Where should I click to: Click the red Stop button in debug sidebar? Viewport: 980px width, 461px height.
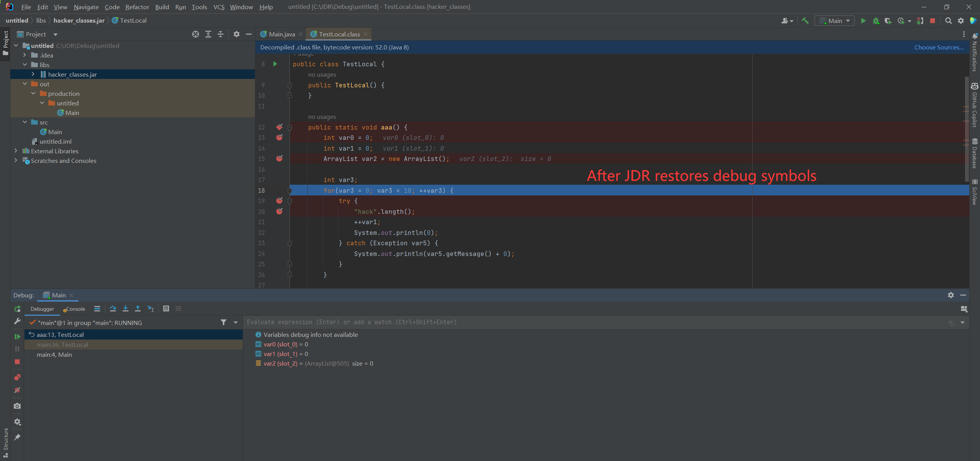point(17,362)
